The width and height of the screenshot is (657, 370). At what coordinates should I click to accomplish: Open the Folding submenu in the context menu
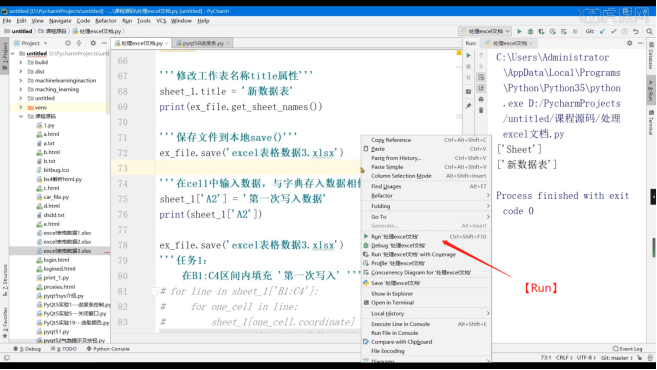[427, 206]
